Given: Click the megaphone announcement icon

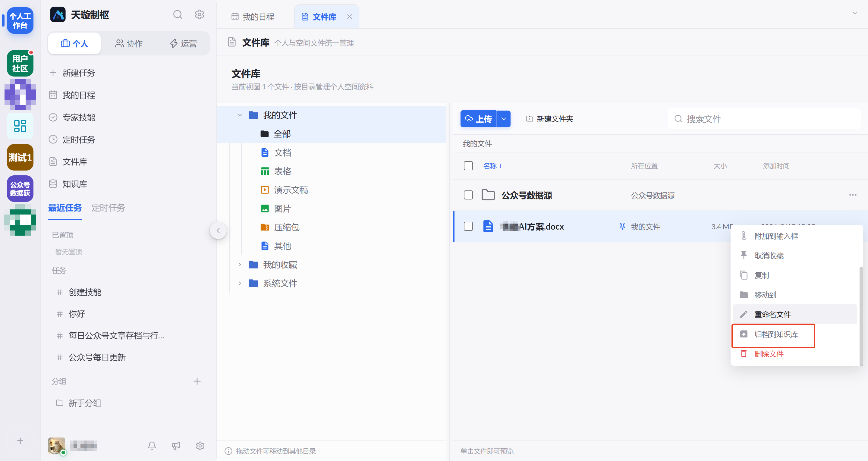Looking at the screenshot, I should (x=176, y=446).
